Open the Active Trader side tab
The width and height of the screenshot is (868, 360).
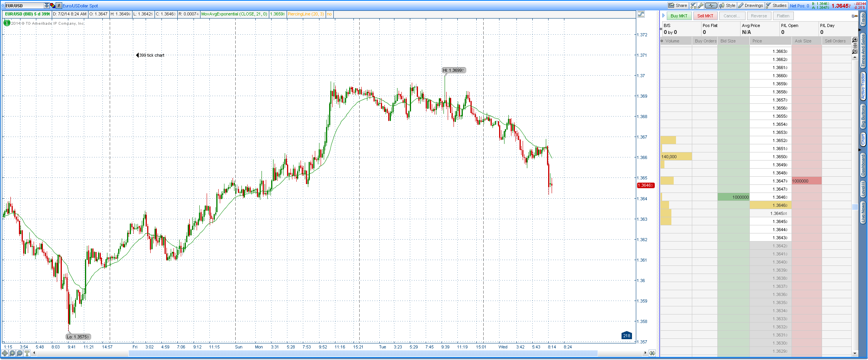[863, 86]
